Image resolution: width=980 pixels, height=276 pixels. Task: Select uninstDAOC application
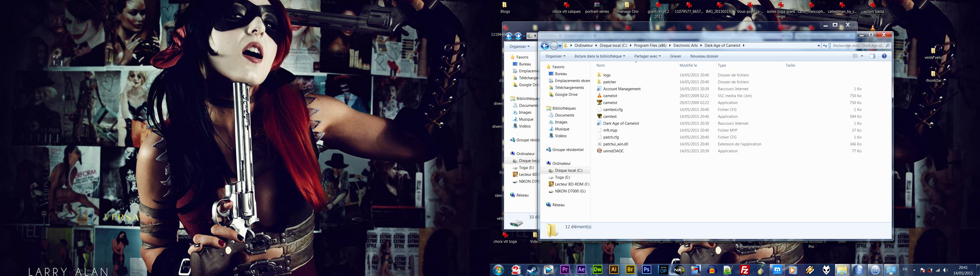pos(613,151)
